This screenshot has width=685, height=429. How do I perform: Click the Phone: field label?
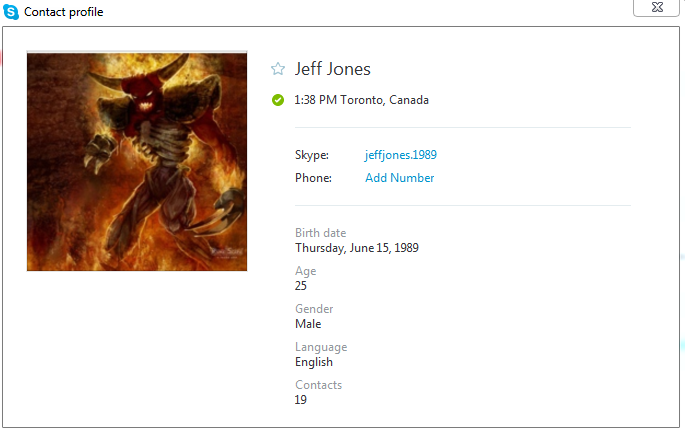coord(312,178)
